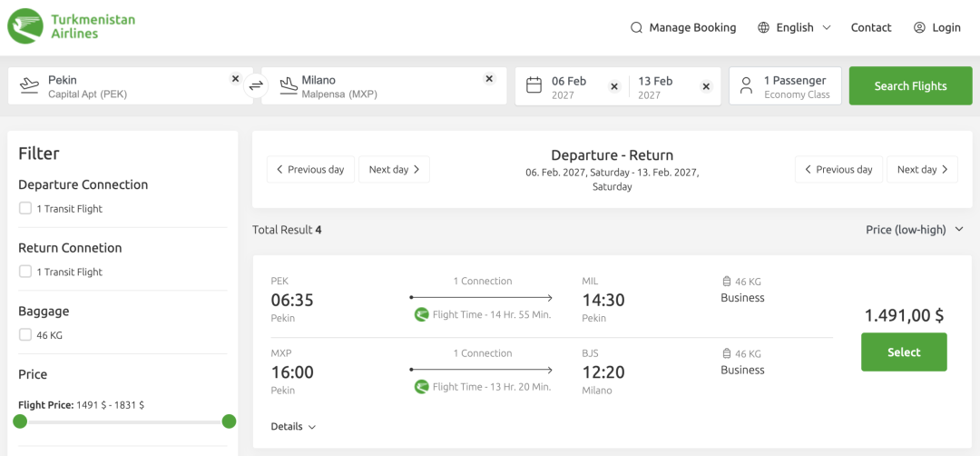Open Manage Booking search
The image size is (980, 456).
point(683,27)
